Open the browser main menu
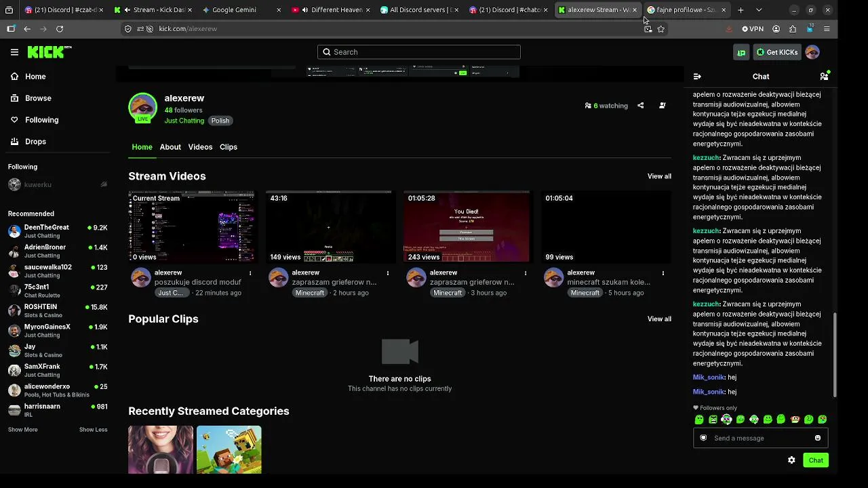868x488 pixels. tap(827, 29)
